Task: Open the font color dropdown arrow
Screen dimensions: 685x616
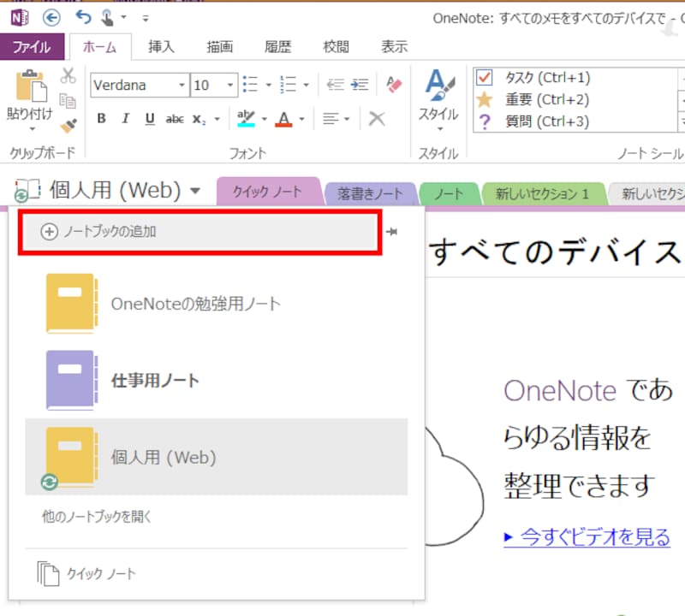Action: tap(301, 118)
